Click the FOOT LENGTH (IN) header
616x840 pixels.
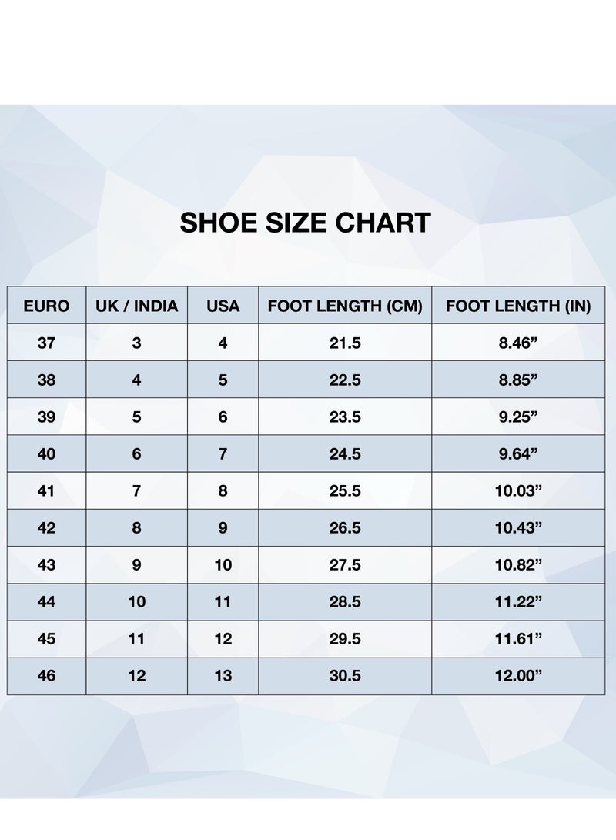pyautogui.click(x=518, y=306)
